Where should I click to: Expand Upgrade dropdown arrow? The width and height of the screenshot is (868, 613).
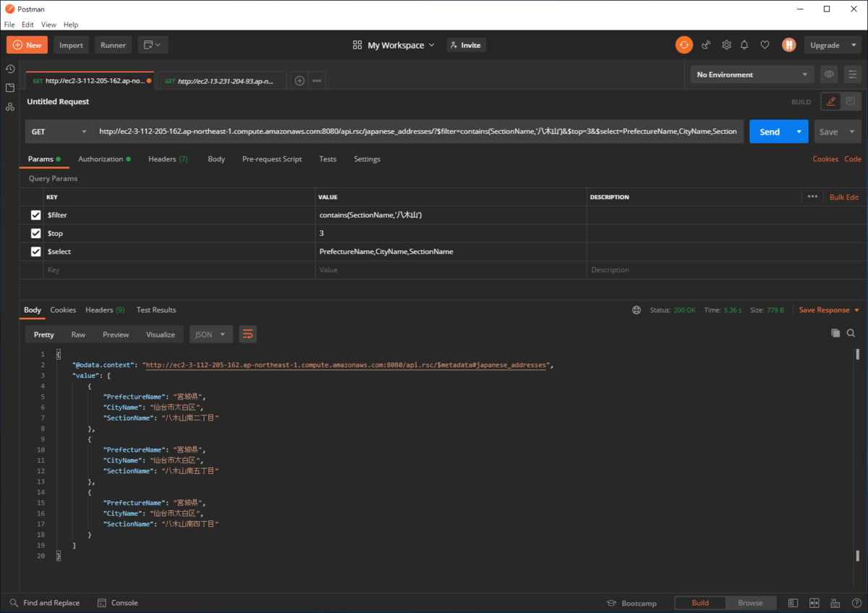coord(854,45)
